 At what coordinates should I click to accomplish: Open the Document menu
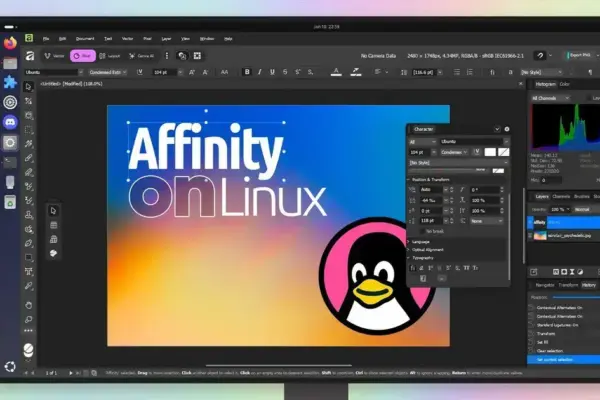coord(85,39)
